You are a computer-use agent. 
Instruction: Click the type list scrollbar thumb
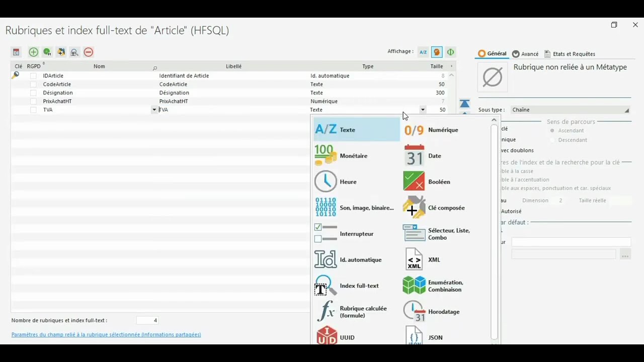tap(494, 231)
